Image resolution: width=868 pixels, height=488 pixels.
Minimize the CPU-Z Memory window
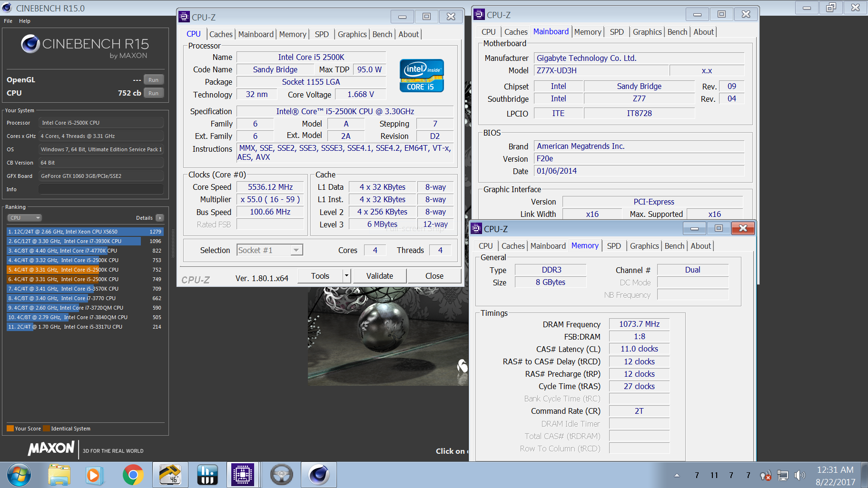pyautogui.click(x=694, y=228)
